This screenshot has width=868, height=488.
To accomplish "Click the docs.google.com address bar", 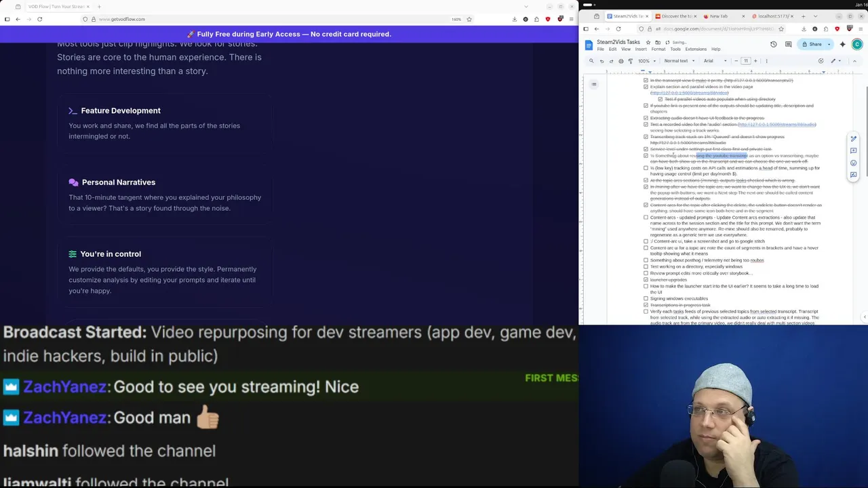I will pyautogui.click(x=712, y=28).
